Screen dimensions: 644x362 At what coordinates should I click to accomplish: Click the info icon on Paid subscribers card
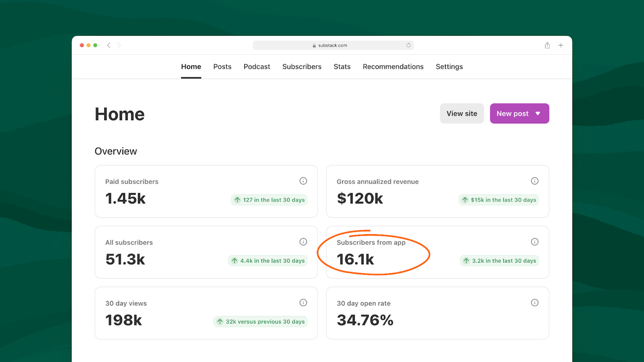(x=303, y=181)
